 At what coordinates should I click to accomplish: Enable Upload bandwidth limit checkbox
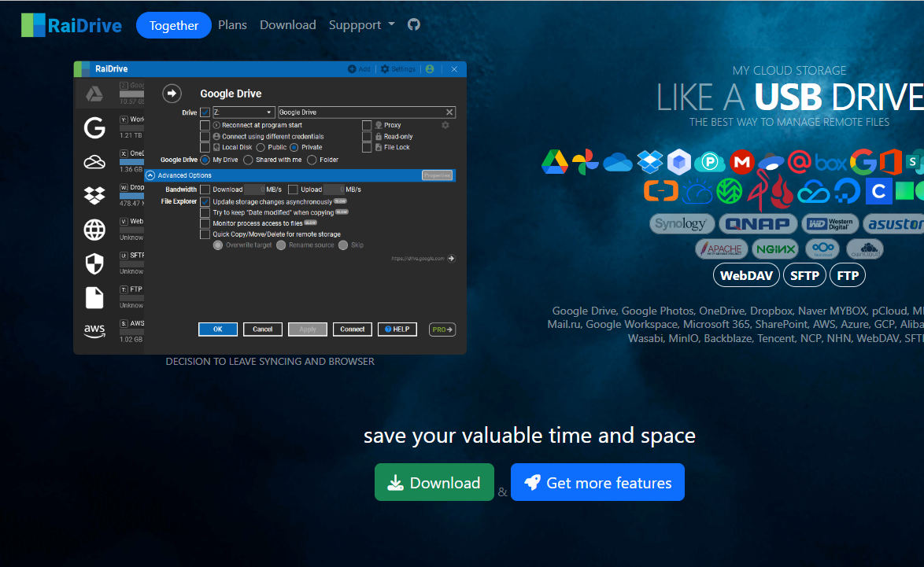click(x=293, y=190)
